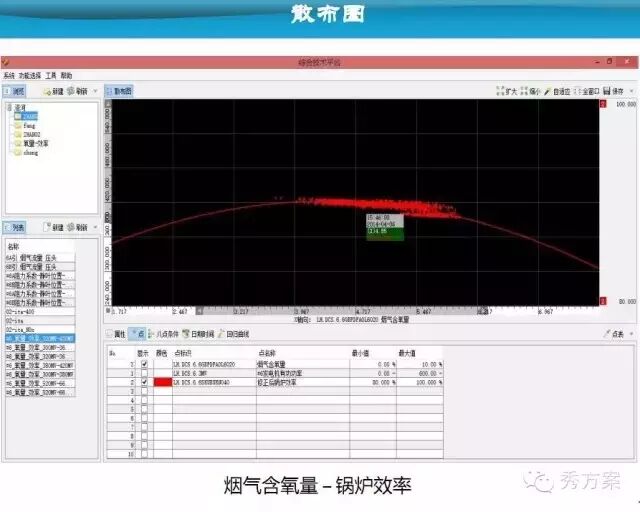
Task: Click the 点名称 column header
Action: 303,353
